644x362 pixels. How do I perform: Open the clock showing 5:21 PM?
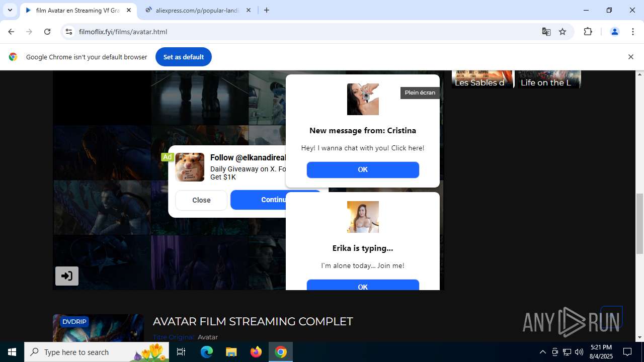coord(601,352)
